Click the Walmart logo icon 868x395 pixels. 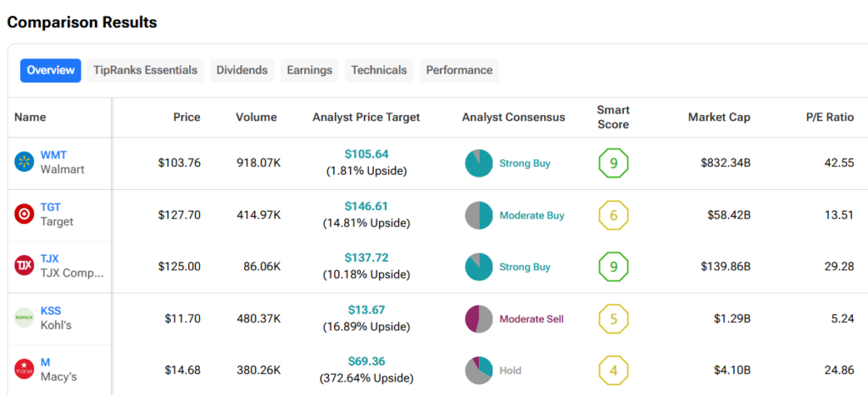24,163
